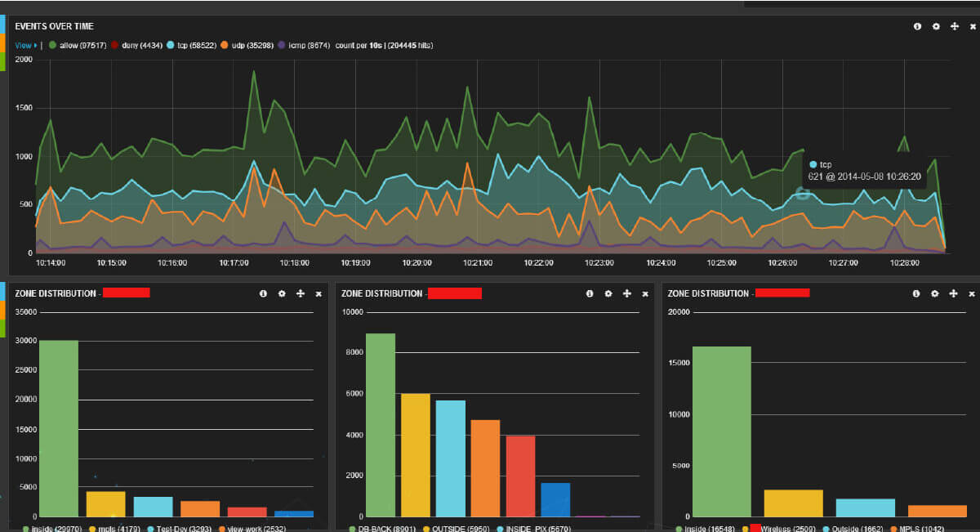Click move icon on Events Over Time panel
Screen dimensions: 980x532
click(954, 26)
